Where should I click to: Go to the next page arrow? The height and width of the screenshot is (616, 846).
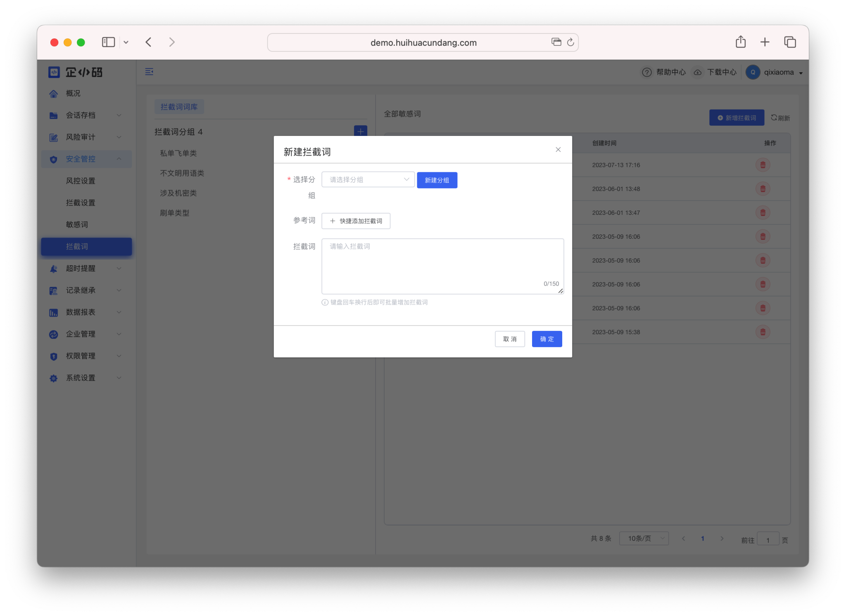[x=722, y=539]
